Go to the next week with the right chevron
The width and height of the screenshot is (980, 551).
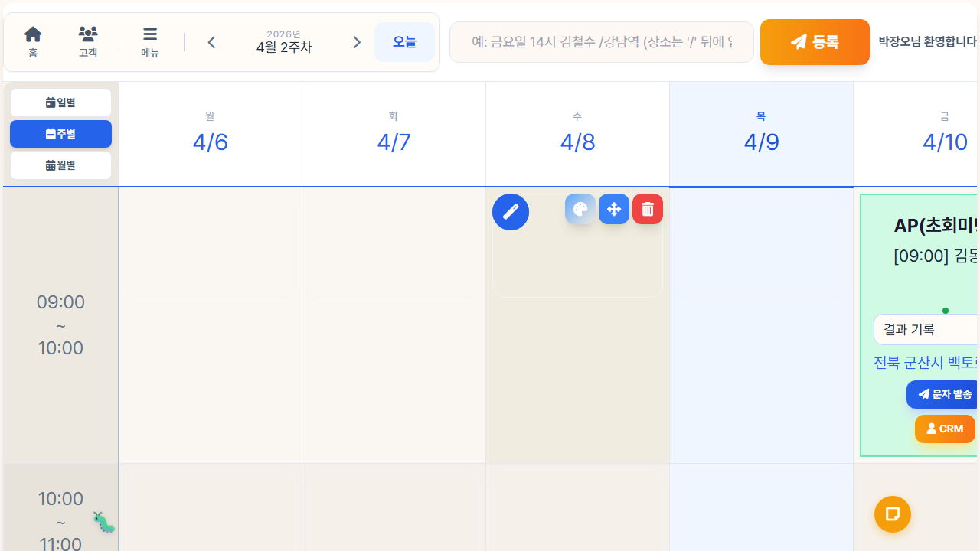357,42
